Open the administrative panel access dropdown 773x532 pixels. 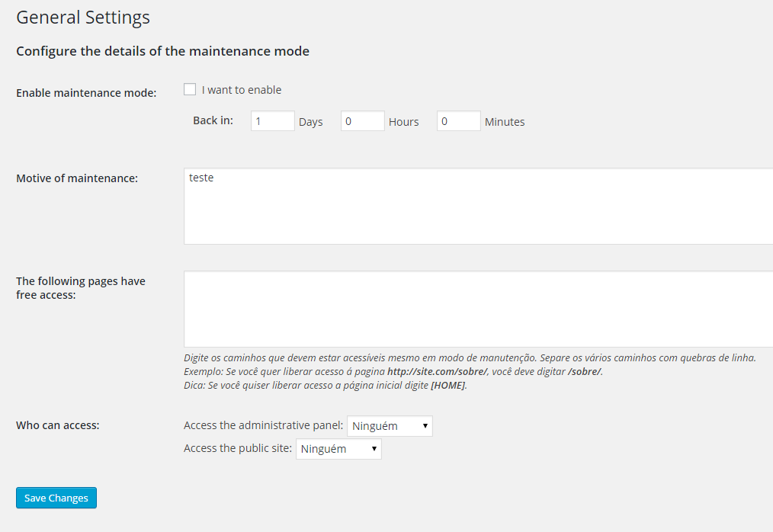[x=390, y=426]
